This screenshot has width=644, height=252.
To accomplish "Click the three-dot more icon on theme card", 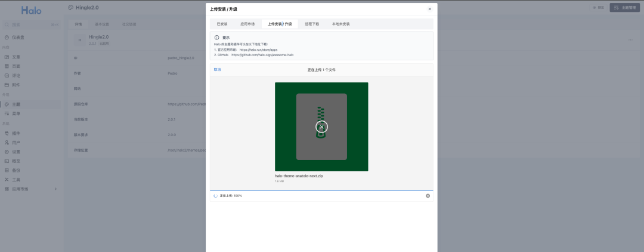I will [x=630, y=40].
